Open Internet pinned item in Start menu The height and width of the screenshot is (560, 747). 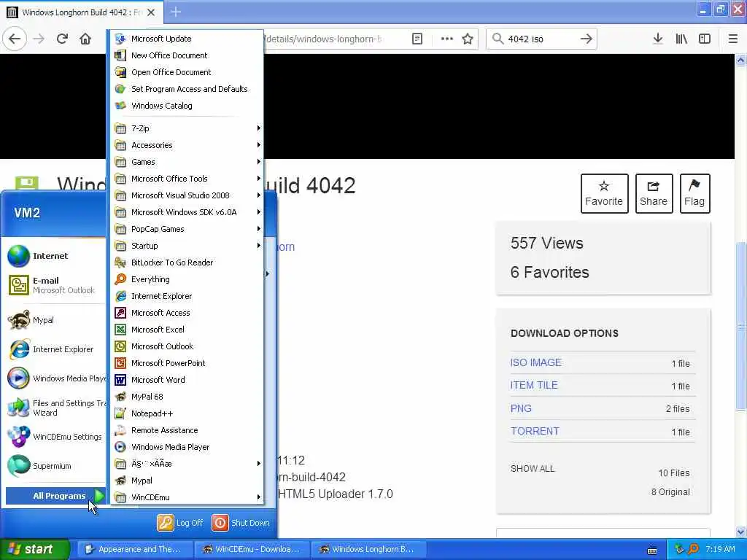coord(55,256)
